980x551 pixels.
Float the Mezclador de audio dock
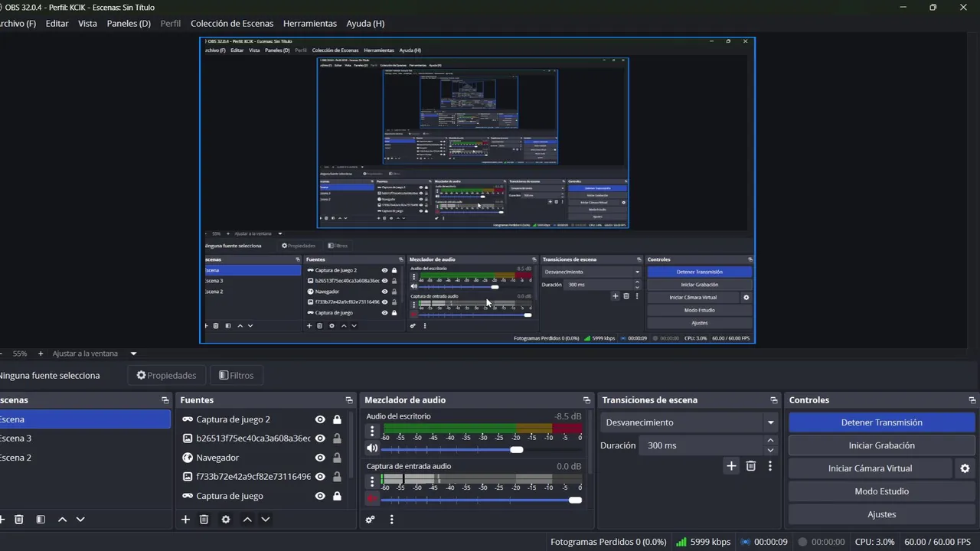[587, 400]
